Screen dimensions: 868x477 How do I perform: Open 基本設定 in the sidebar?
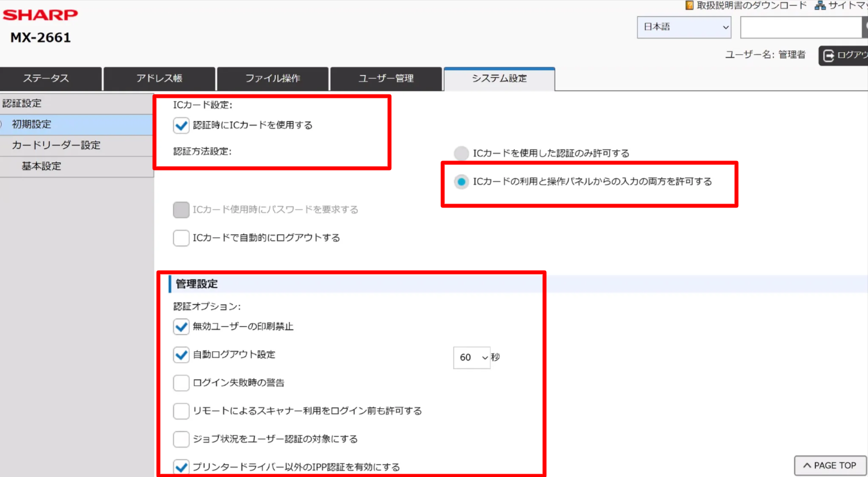point(76,166)
